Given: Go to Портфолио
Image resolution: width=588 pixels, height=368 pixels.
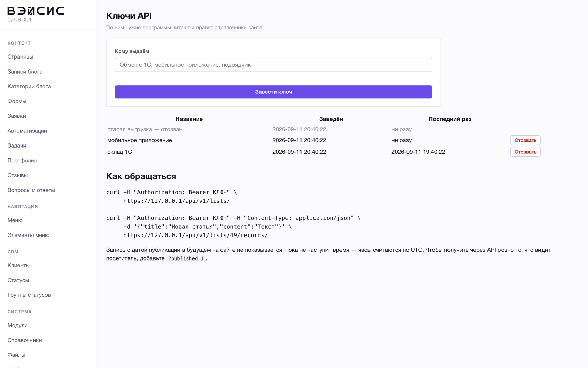Looking at the screenshot, I should (x=22, y=160).
